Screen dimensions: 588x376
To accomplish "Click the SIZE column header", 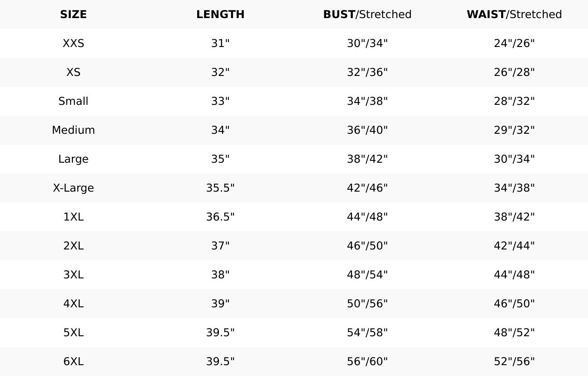I will [73, 14].
